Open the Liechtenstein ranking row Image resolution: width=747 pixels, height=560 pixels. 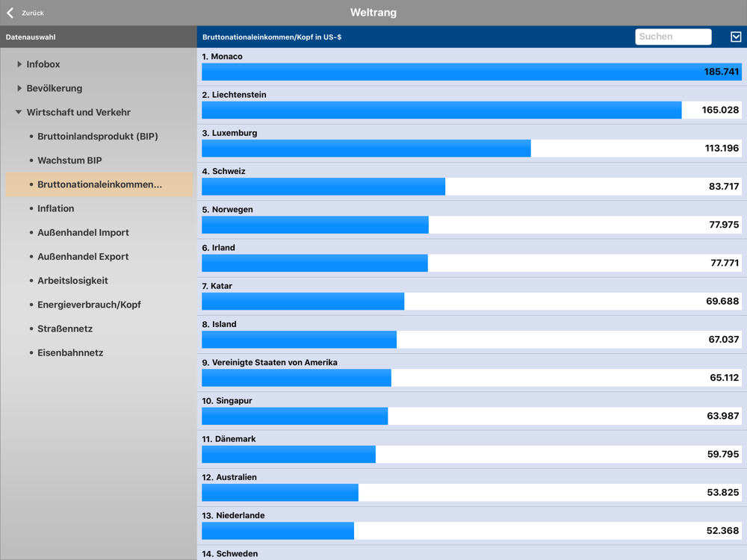tap(471, 105)
